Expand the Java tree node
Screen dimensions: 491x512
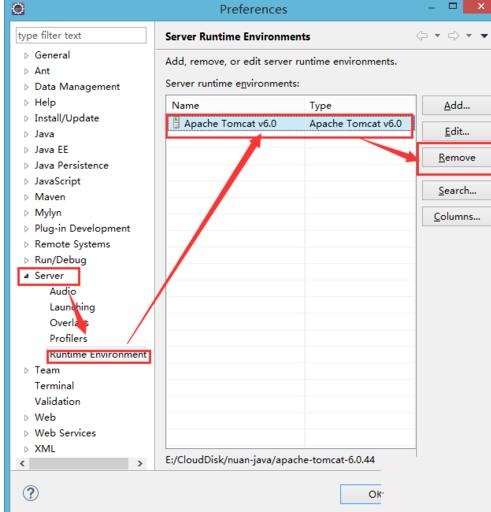[26, 134]
